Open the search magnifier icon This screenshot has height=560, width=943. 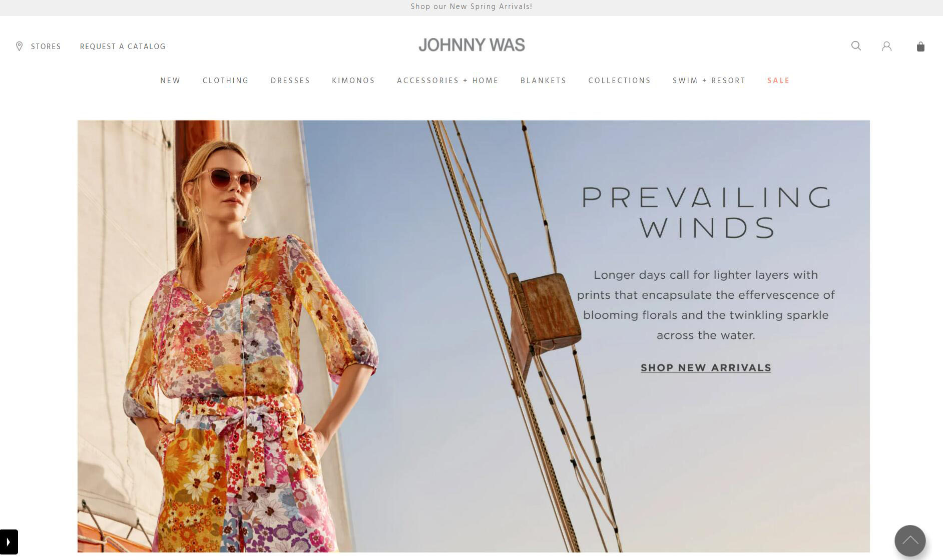856,46
